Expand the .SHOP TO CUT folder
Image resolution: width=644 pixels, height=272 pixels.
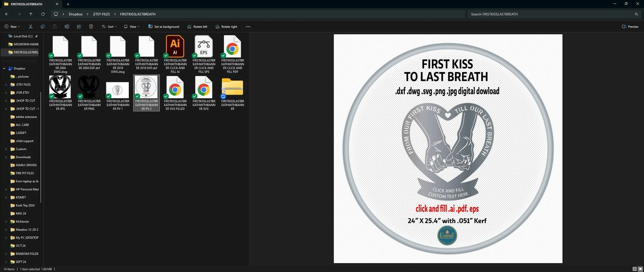(x=6, y=101)
